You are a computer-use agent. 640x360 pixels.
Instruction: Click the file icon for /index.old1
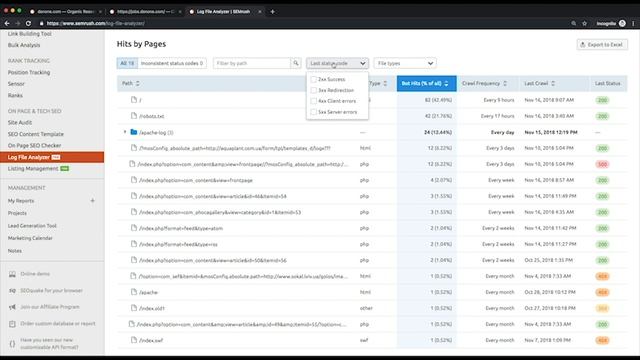[x=133, y=308]
